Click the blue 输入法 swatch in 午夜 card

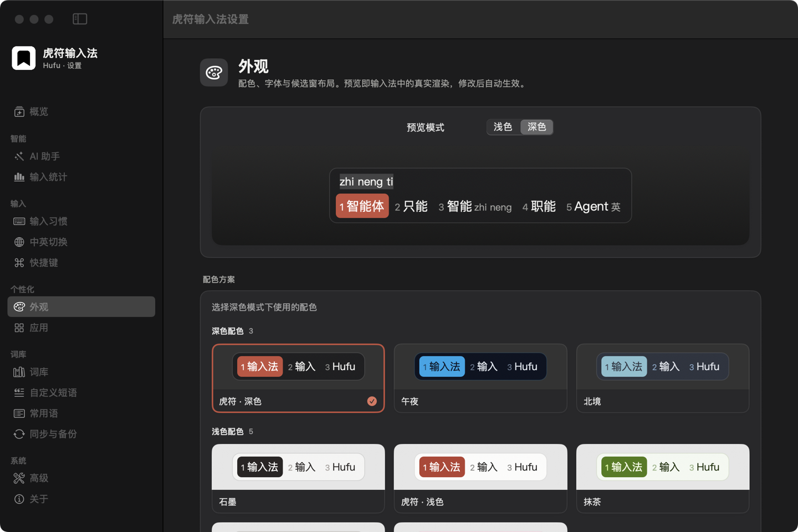pos(442,366)
